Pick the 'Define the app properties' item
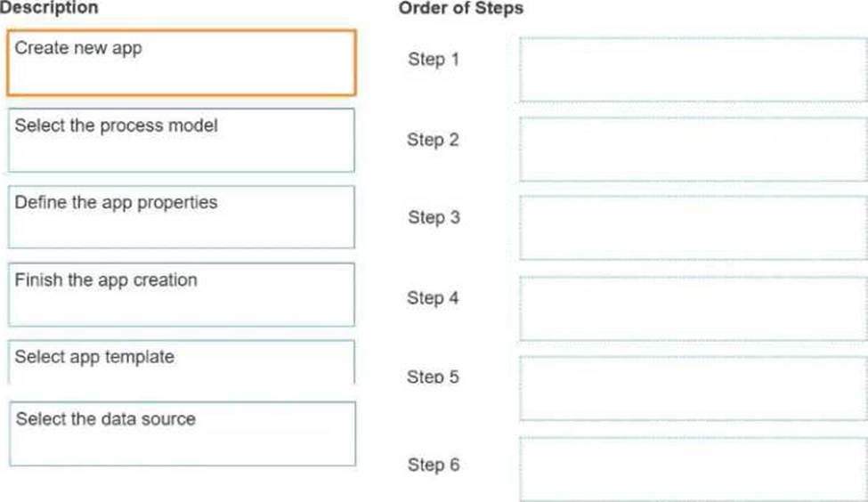This screenshot has width=868, height=502. 181,216
